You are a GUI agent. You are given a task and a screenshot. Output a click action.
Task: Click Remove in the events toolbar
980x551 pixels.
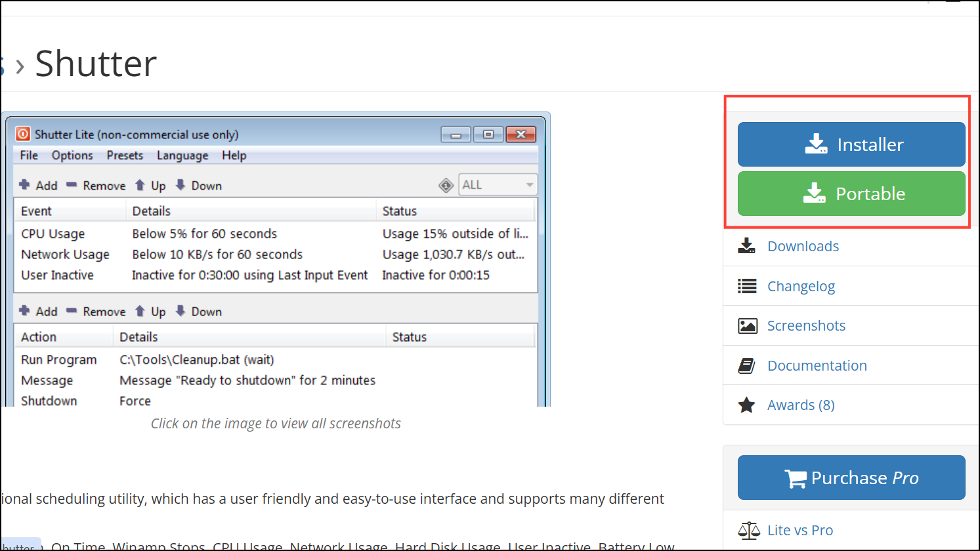pos(96,186)
